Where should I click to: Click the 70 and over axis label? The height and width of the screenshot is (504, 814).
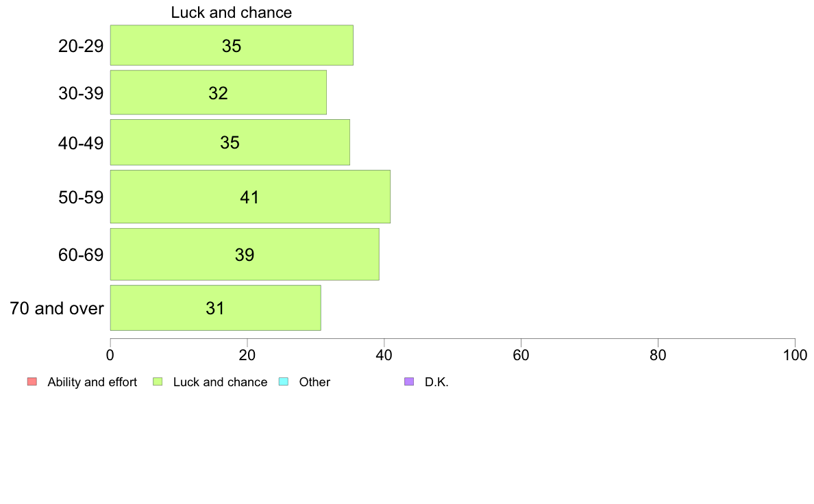(x=57, y=308)
